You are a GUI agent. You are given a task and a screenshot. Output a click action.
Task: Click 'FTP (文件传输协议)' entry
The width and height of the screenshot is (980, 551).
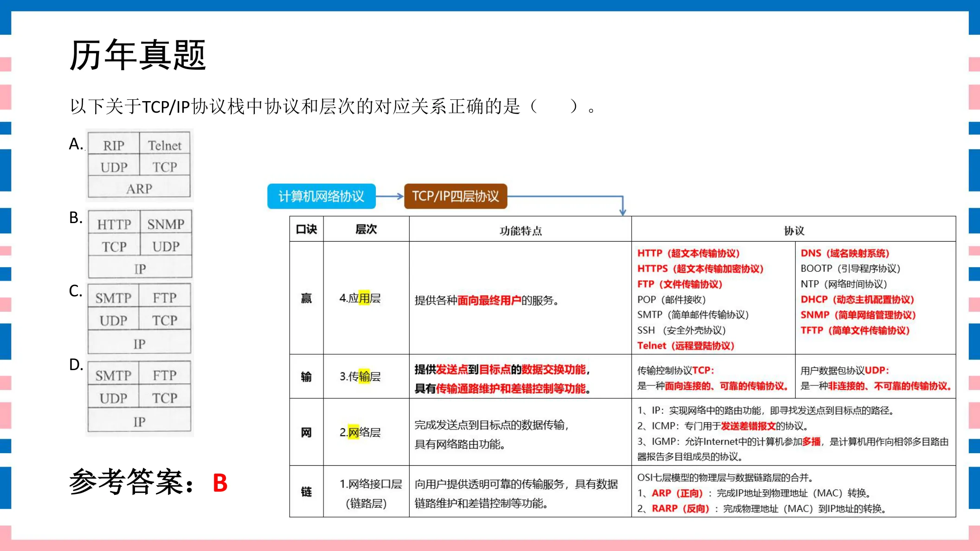point(680,284)
